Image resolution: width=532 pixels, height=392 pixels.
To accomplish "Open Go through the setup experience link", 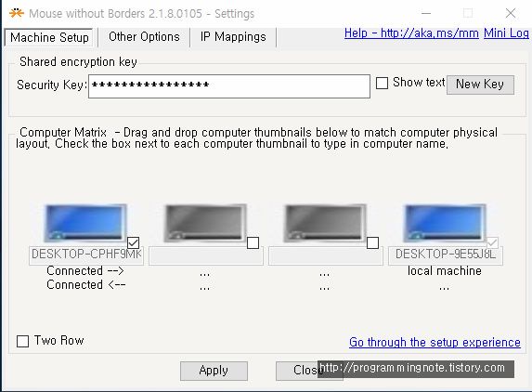I will (x=435, y=343).
